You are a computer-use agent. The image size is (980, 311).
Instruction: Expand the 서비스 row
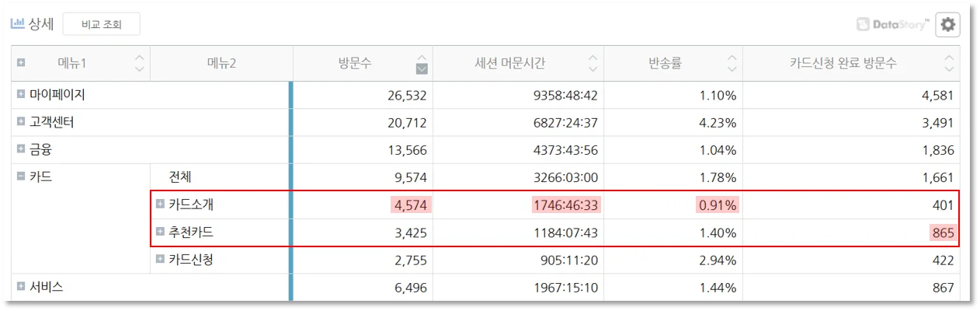pos(21,286)
